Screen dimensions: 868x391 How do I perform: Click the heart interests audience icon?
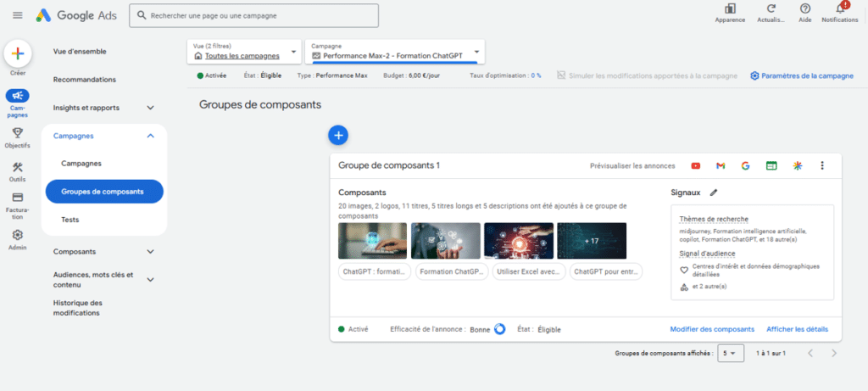684,271
